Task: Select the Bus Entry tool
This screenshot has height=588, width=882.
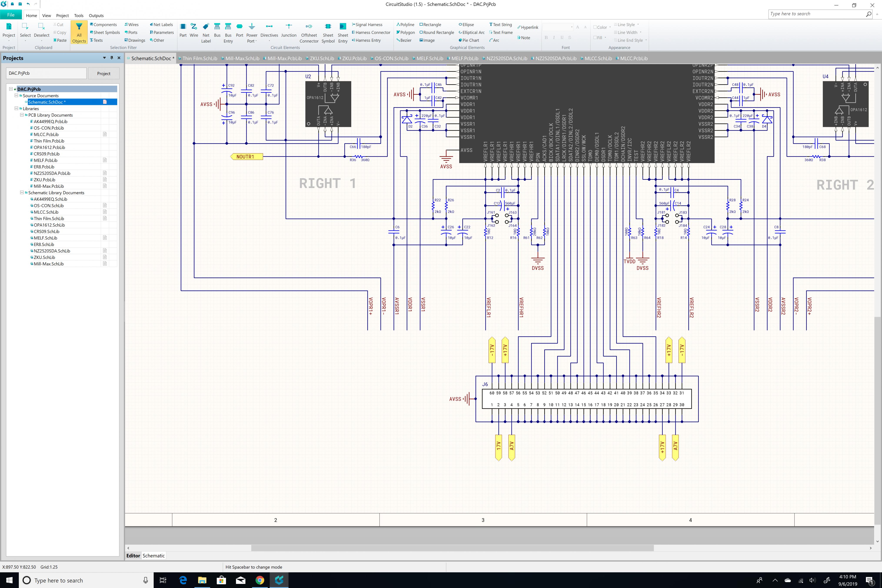Action: pyautogui.click(x=228, y=33)
